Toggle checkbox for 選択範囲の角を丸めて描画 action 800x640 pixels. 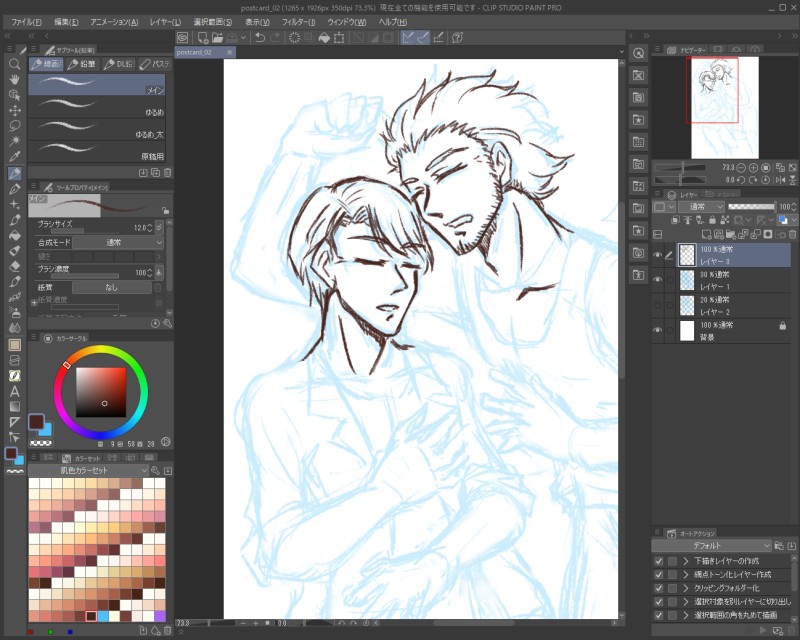click(x=659, y=616)
